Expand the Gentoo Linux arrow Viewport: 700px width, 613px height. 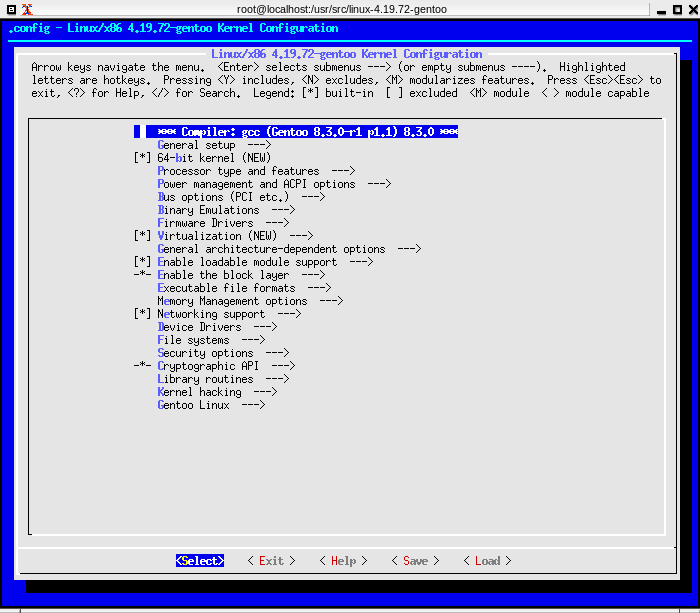(x=253, y=405)
